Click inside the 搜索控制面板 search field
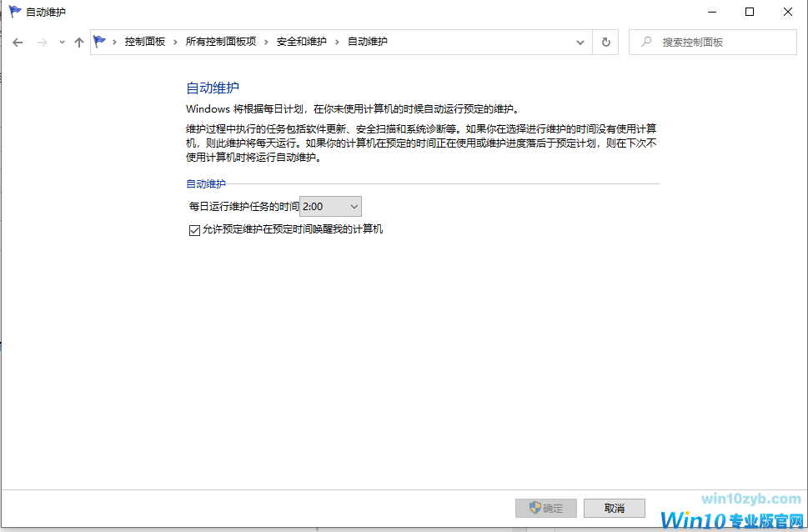 (x=717, y=41)
